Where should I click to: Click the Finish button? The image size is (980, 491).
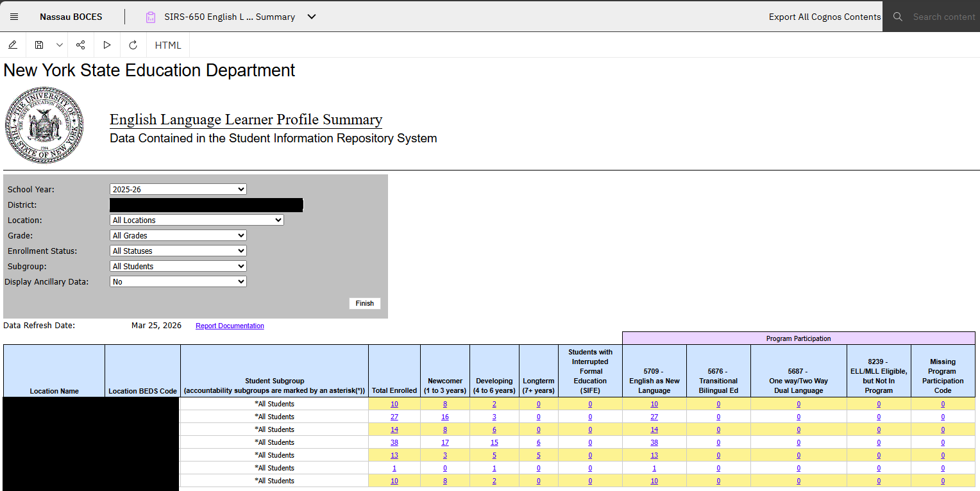365,303
